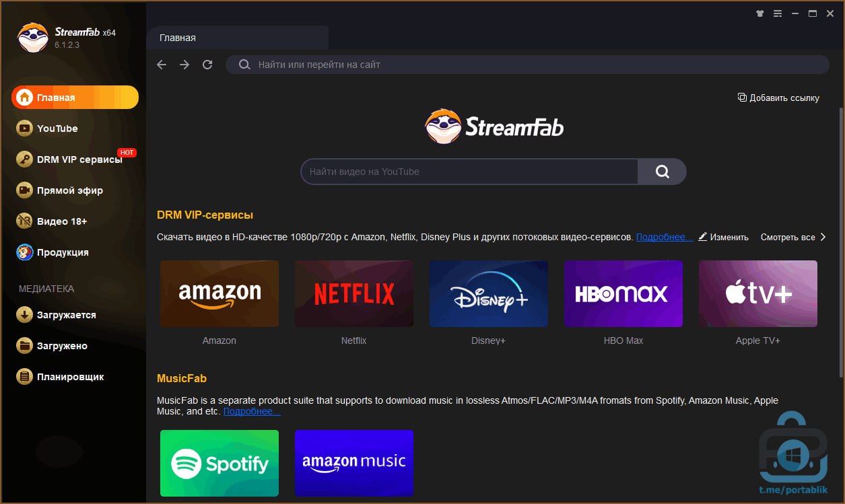Maximize the StreamFab window
Screen dimensions: 845x504
tap(813, 13)
